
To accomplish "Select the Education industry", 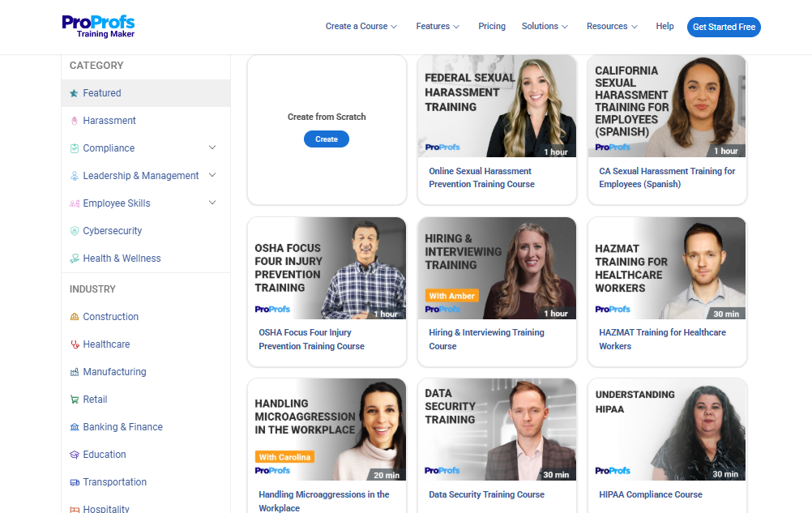I will [x=146, y=455].
